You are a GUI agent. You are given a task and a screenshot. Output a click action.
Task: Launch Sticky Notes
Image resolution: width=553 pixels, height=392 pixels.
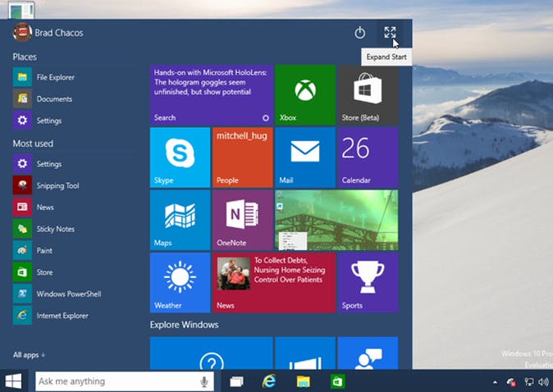[x=44, y=229]
